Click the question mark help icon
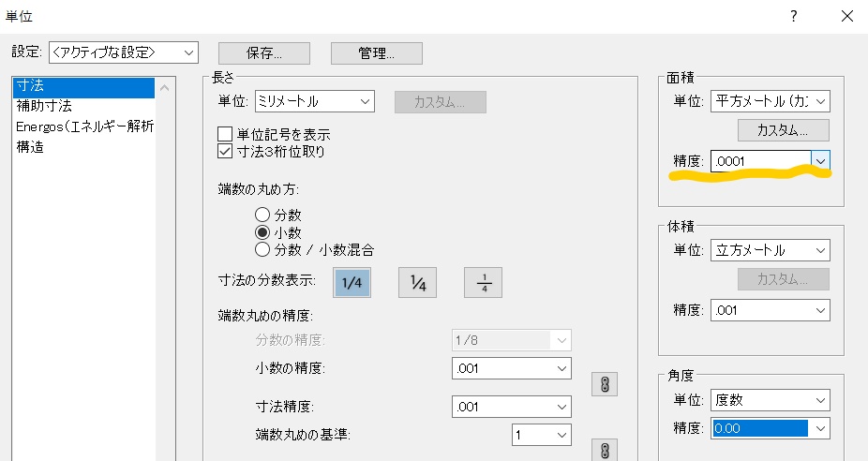The height and width of the screenshot is (461, 868). [x=793, y=16]
